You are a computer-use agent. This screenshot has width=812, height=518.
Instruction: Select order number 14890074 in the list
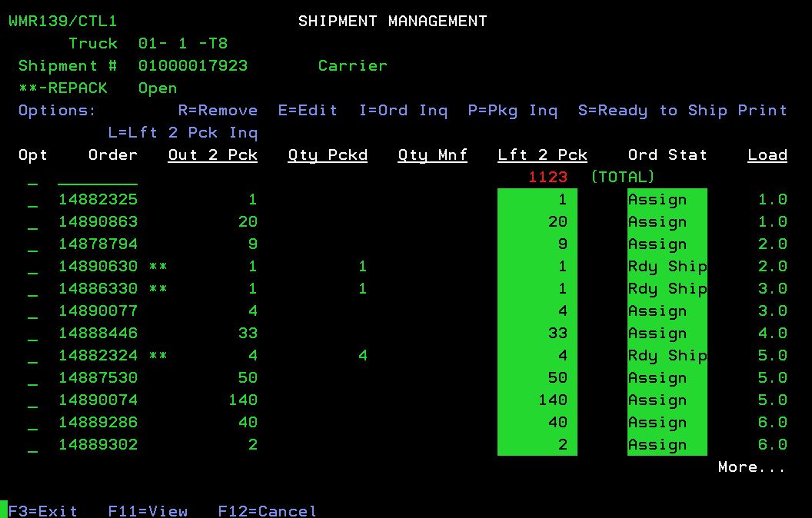(98, 400)
